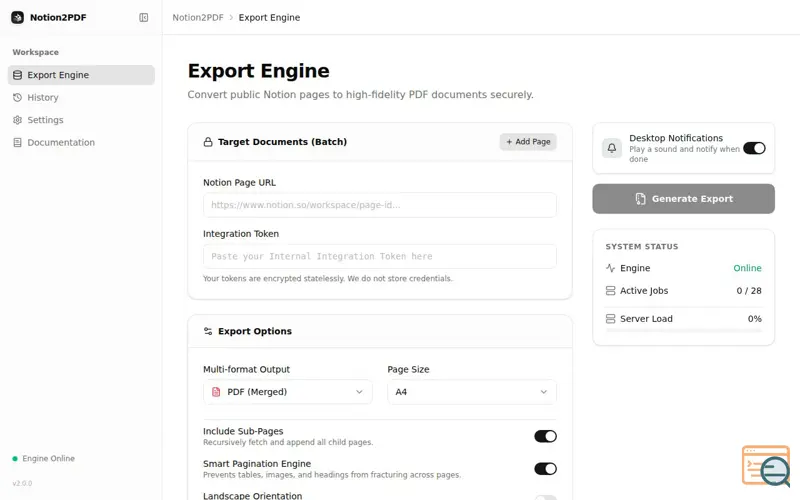The height and width of the screenshot is (500, 800).
Task: Click the Online engine status text
Action: (747, 268)
